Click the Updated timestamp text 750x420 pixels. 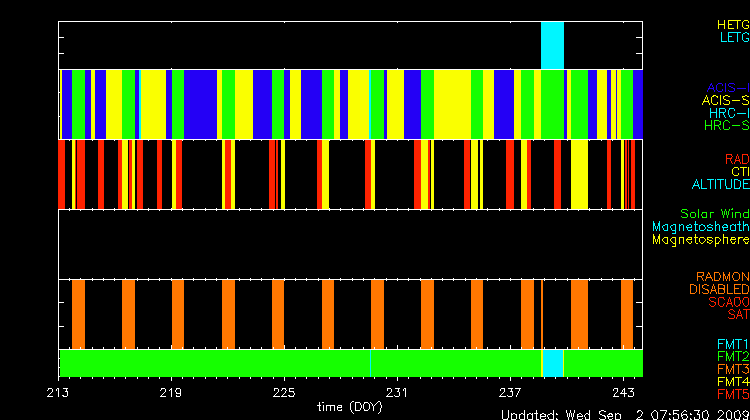[624, 413]
